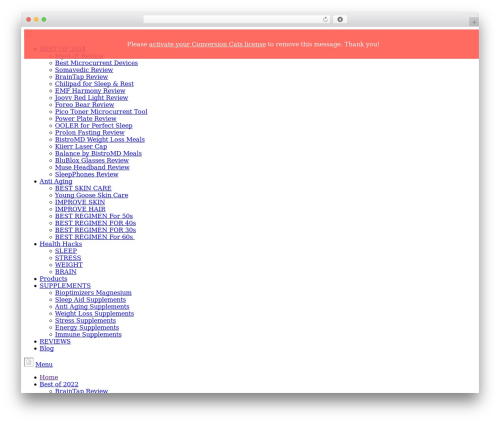
Task: Open Power Plate Review link
Action: (86, 119)
